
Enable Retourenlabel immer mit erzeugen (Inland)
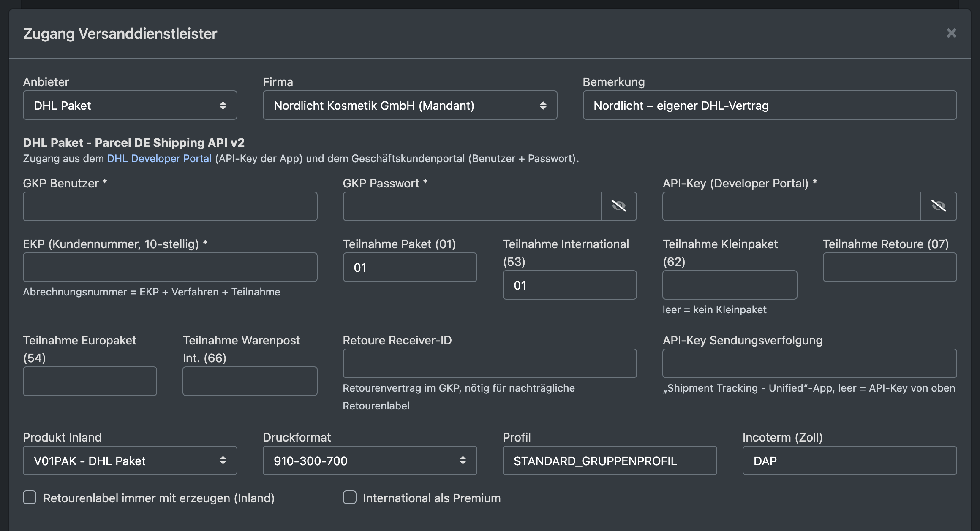tap(30, 497)
